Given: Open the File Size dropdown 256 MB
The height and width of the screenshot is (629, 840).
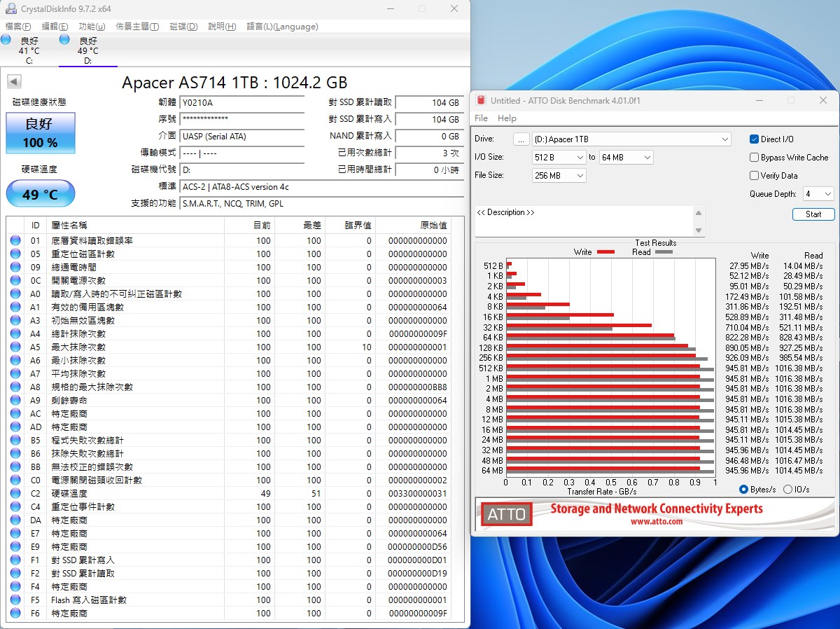Looking at the screenshot, I should [559, 176].
